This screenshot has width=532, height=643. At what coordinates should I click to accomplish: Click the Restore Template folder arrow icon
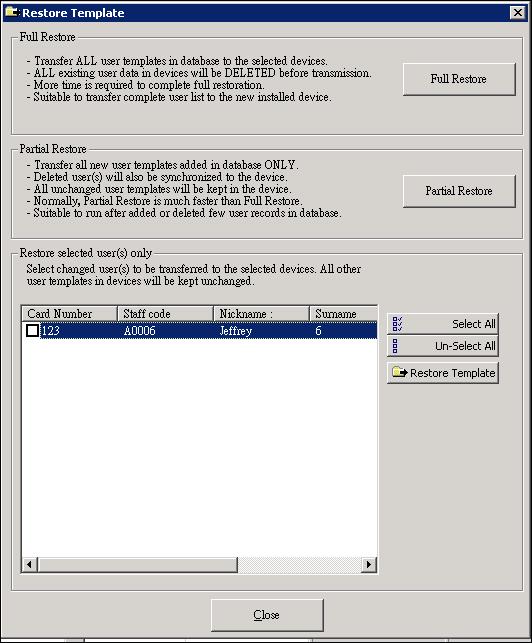pyautogui.click(x=399, y=372)
